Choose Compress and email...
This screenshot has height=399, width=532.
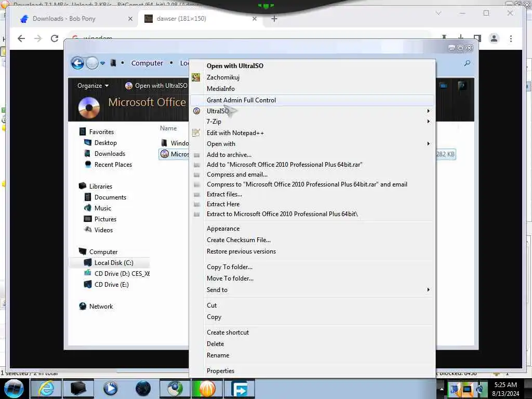point(237,175)
